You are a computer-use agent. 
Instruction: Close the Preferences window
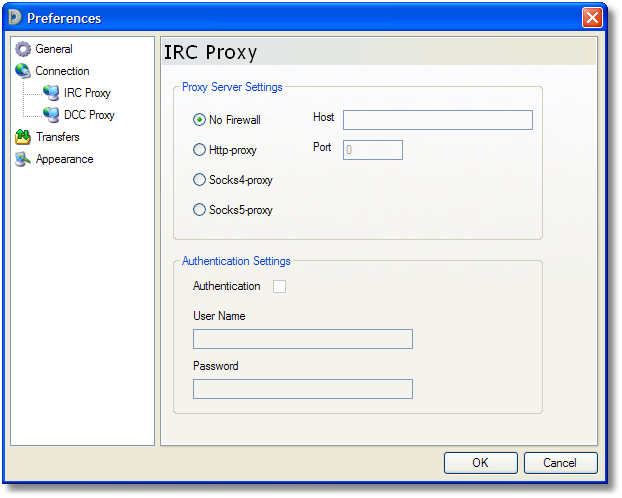[x=592, y=18]
